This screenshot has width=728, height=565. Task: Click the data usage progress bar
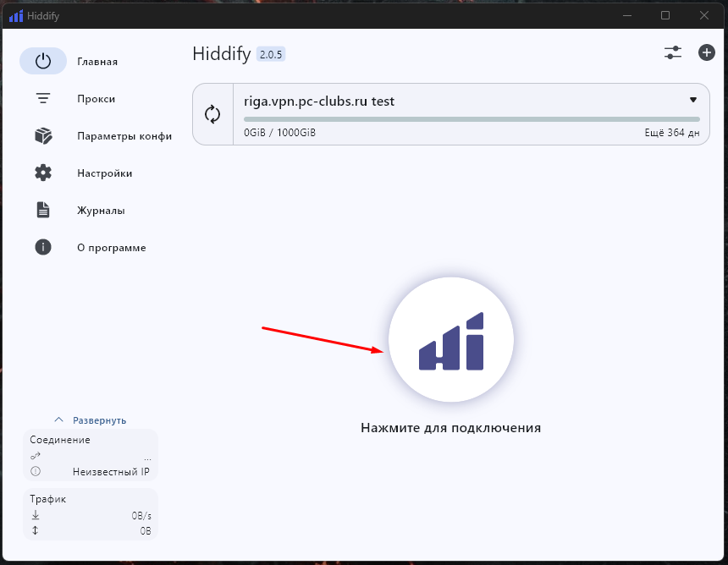click(x=472, y=119)
